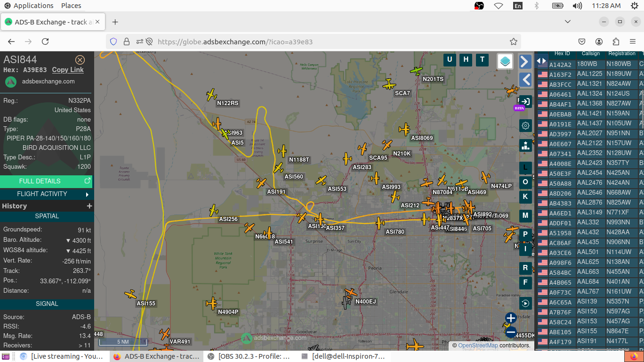Select aircraft N201TS on the map
The height and width of the screenshot is (362, 644).
pyautogui.click(x=417, y=71)
